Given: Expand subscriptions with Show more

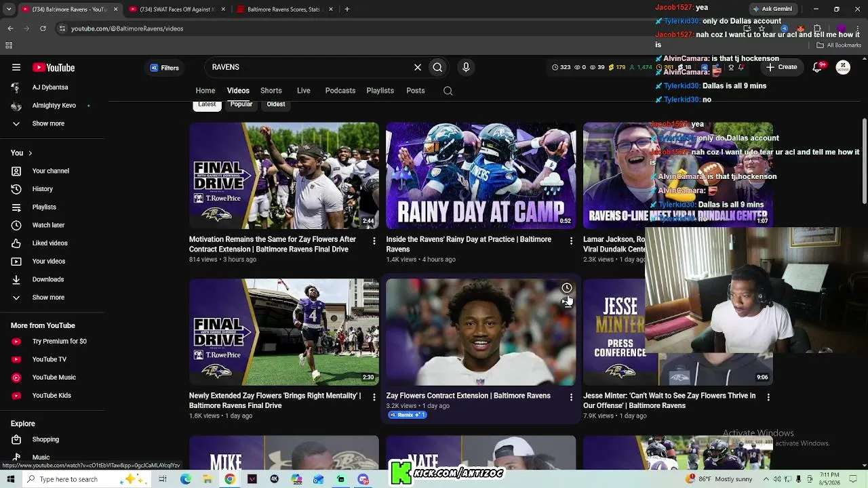Looking at the screenshot, I should [x=49, y=123].
